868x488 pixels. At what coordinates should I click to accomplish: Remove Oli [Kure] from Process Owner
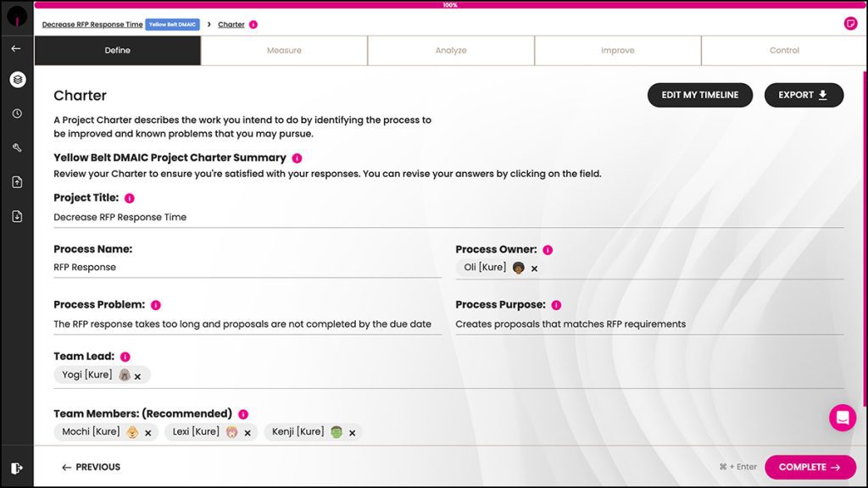[534, 269]
